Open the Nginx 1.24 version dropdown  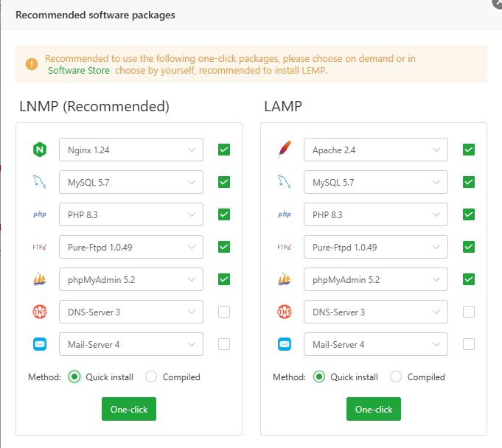131,150
